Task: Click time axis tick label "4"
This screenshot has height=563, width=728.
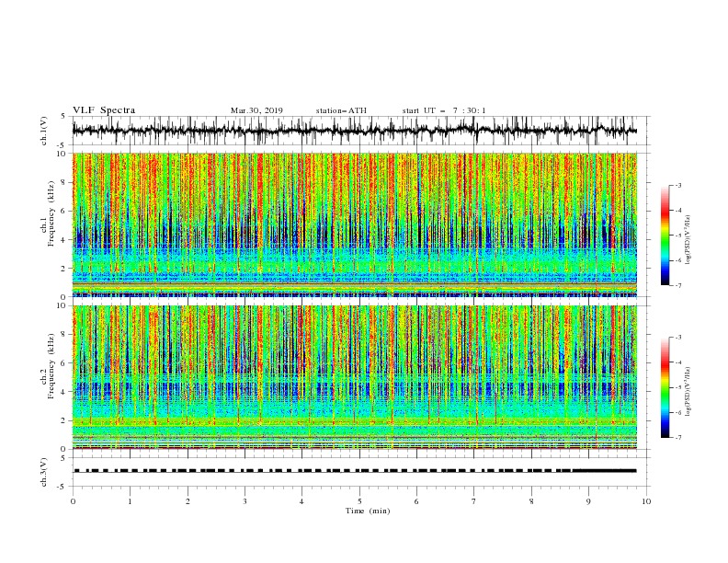Action: (x=302, y=501)
